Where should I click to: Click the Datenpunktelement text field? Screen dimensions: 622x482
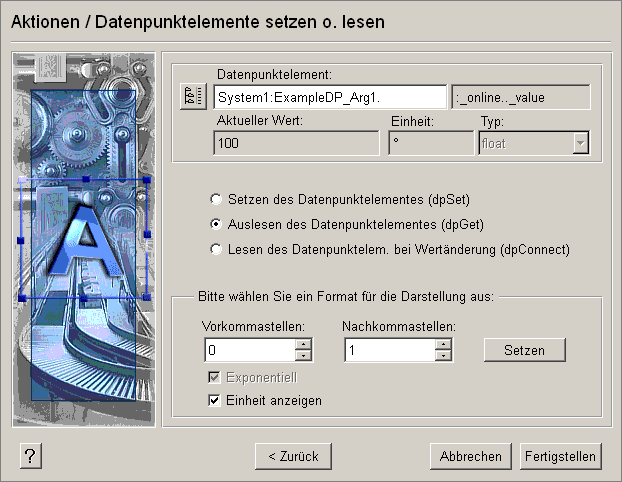coord(329,96)
